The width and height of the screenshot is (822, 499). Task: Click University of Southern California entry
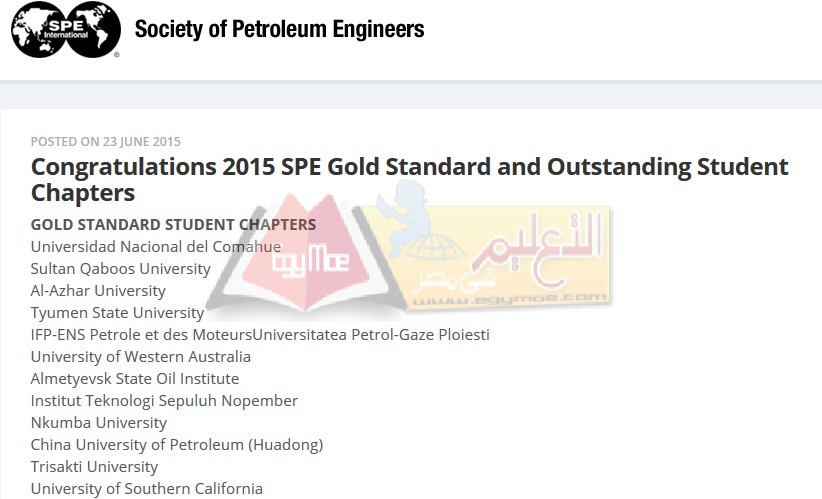click(x=147, y=489)
